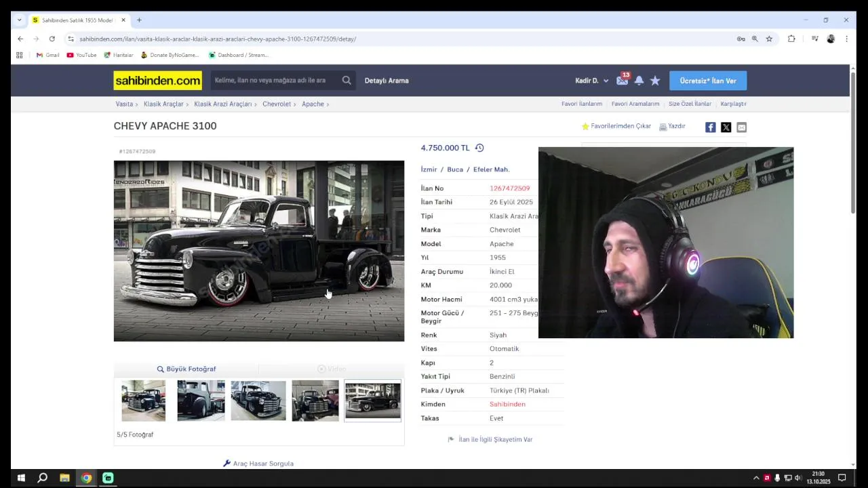868x488 pixels.
Task: Click Ücretsiz İlan Ver button
Action: point(708,81)
